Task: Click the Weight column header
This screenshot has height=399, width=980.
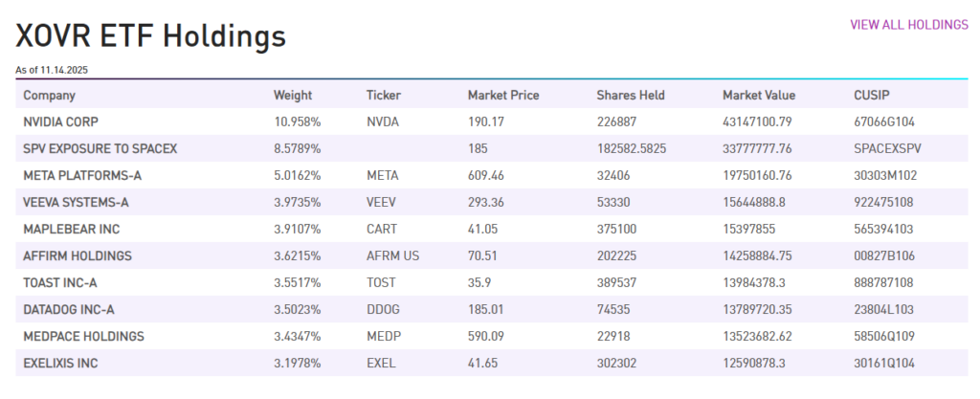Action: click(293, 96)
